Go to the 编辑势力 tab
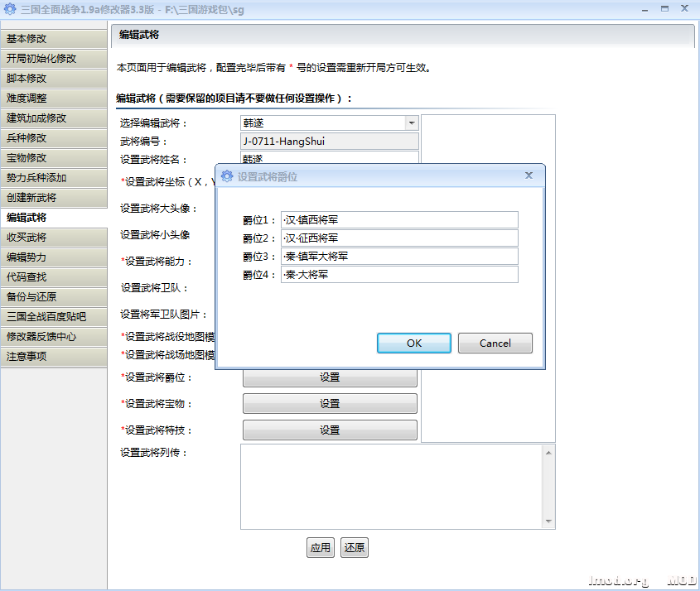Screen dimensions: 700x591 [54, 257]
